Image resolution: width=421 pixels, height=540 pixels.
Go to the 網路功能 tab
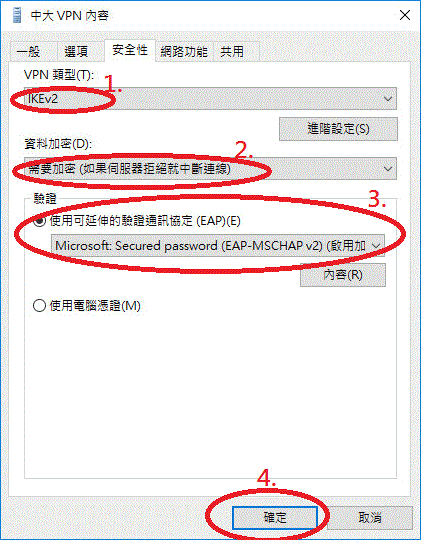point(184,52)
